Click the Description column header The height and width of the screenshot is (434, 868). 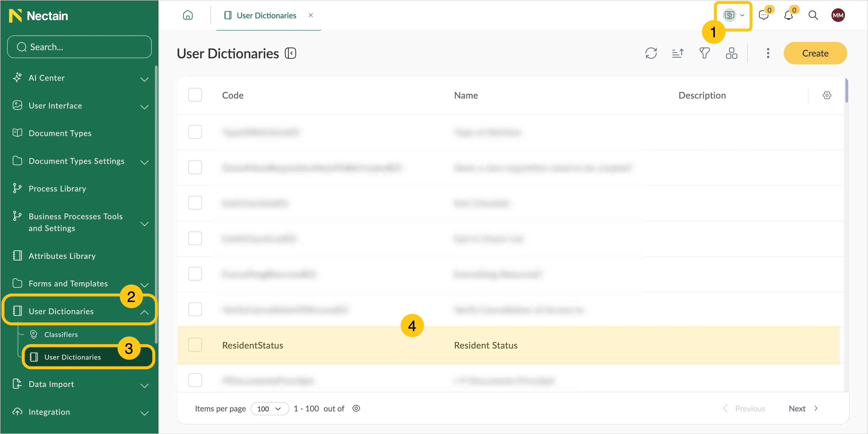click(x=702, y=95)
